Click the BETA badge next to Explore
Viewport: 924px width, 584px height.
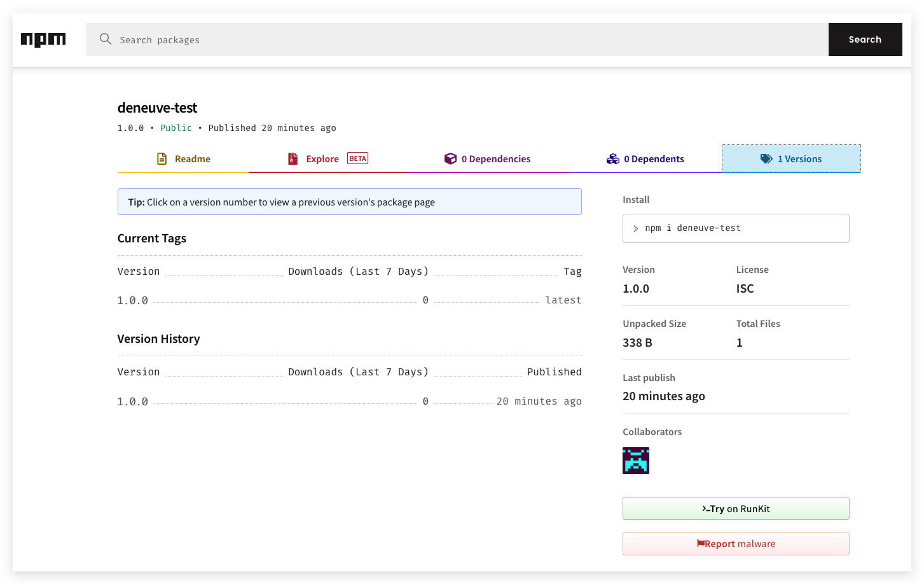358,158
